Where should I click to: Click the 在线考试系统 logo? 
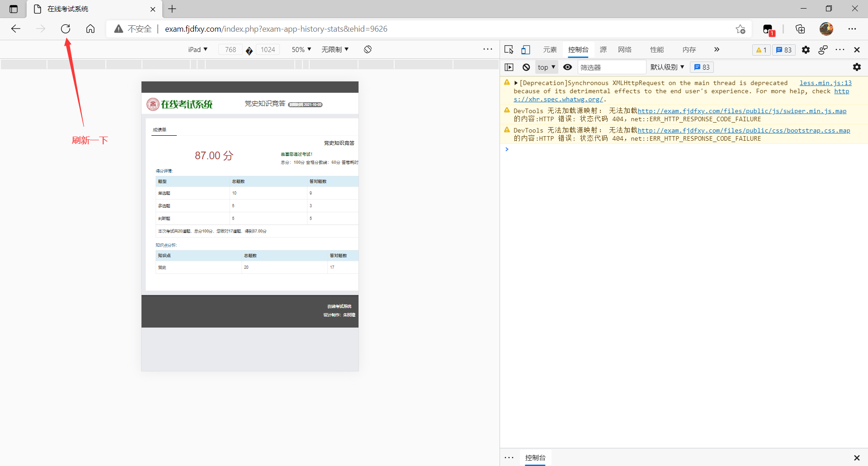click(179, 105)
